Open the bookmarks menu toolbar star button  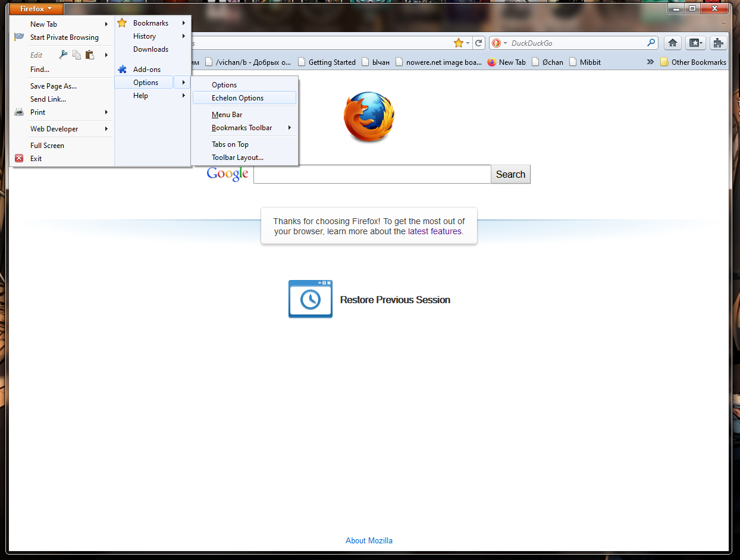coord(695,43)
